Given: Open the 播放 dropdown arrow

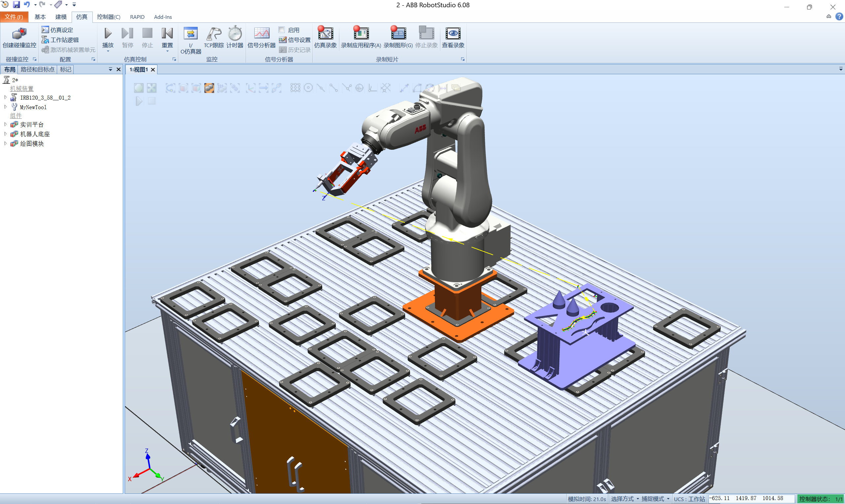Looking at the screenshot, I should coord(108,51).
